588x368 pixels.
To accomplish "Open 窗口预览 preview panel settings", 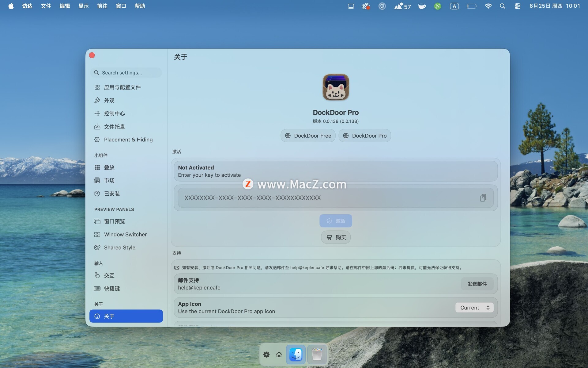I will pyautogui.click(x=126, y=221).
